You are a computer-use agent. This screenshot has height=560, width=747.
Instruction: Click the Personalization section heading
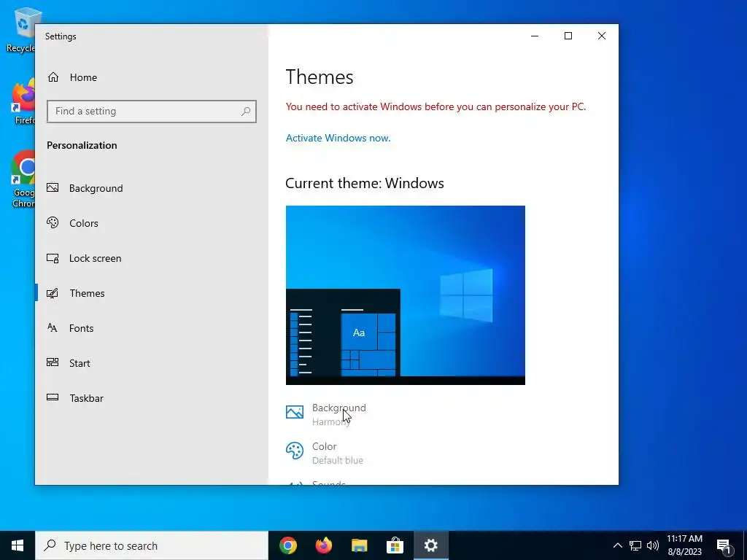82,145
